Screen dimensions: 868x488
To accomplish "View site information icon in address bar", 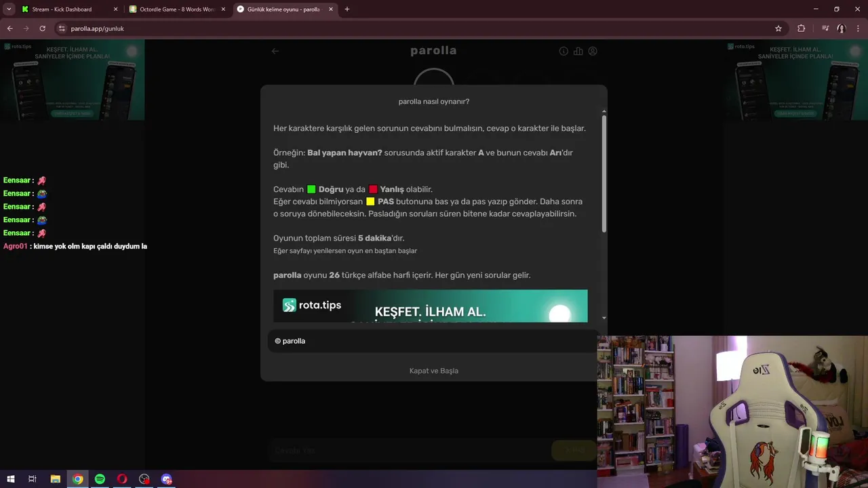I will point(62,28).
